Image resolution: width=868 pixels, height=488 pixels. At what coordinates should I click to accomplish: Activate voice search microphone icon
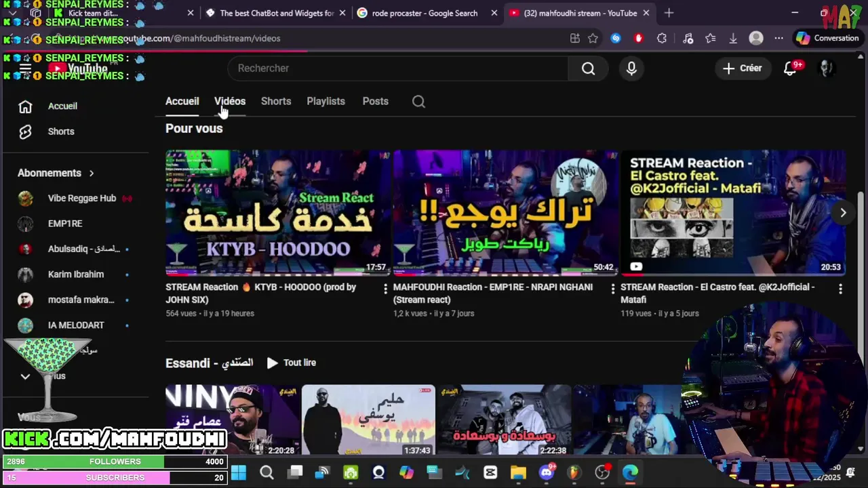(631, 68)
